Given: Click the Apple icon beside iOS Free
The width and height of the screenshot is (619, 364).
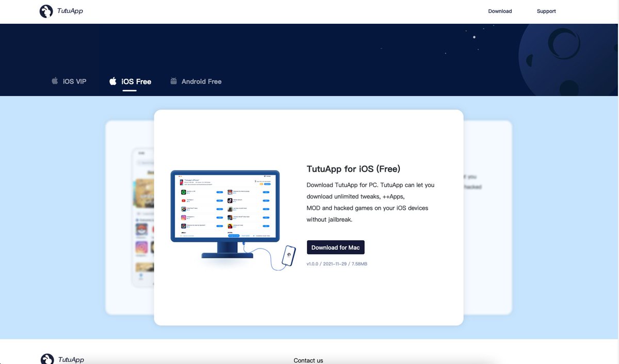Looking at the screenshot, I should [x=113, y=81].
